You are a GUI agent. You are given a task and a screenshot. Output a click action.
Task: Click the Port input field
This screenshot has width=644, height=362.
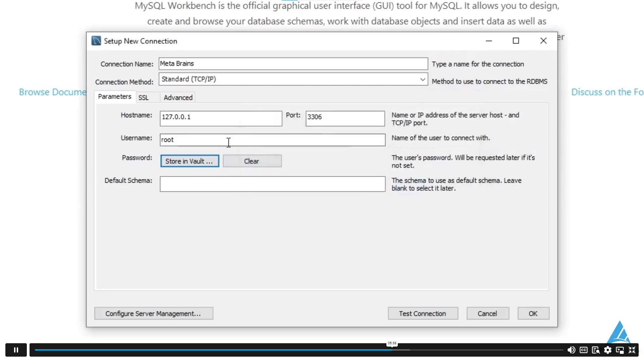(x=345, y=118)
